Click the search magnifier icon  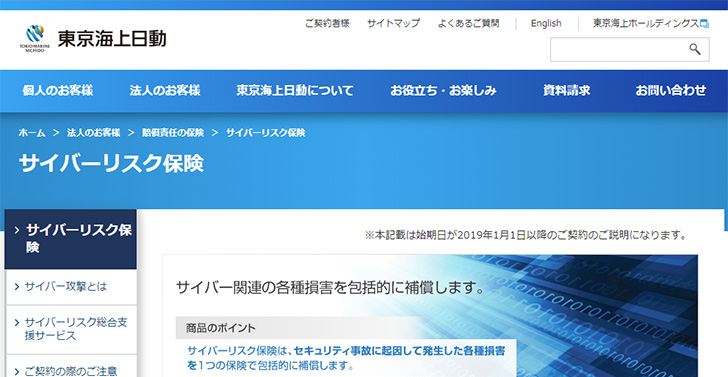coord(695,49)
